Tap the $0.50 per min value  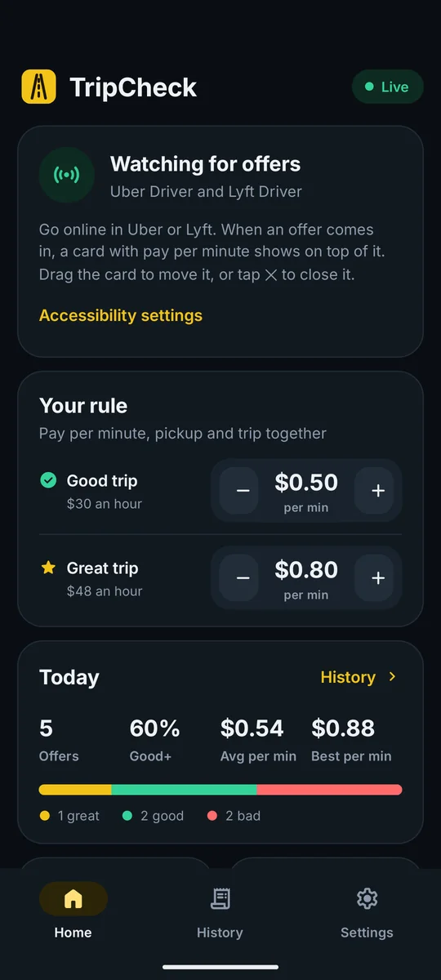pos(306,482)
